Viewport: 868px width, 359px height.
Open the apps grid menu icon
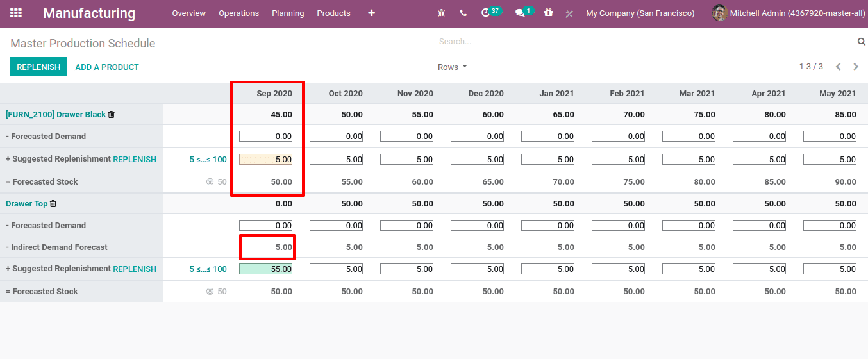pos(16,13)
